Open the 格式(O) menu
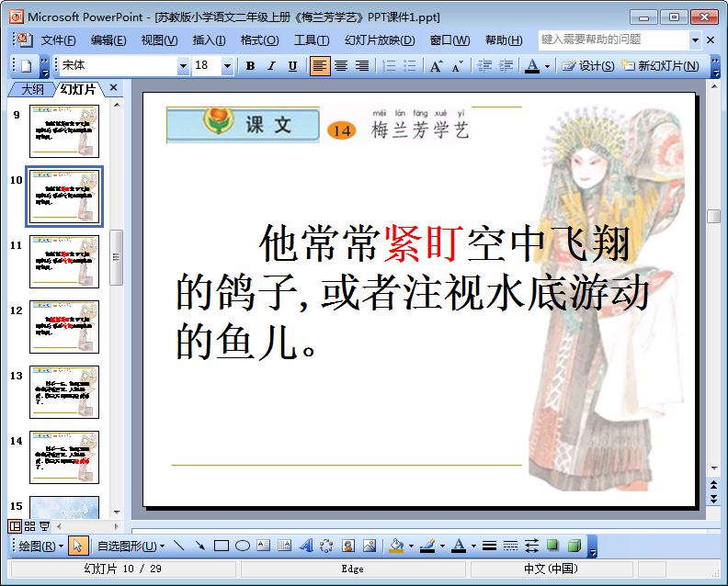728x586 pixels. coord(259,40)
